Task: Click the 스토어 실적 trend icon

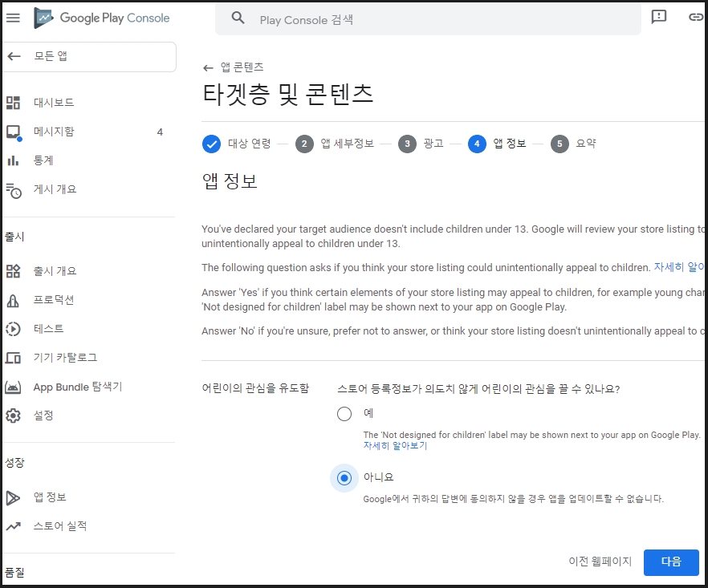Action: [14, 526]
